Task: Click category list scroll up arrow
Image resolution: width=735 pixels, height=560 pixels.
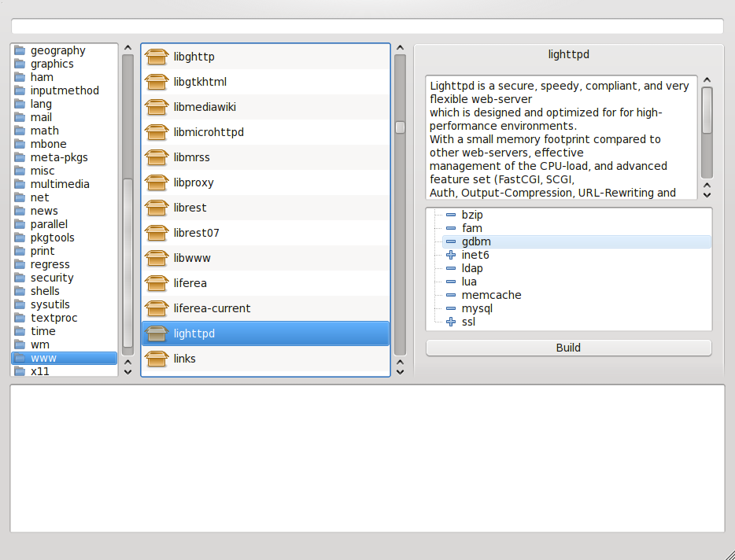Action: (128, 48)
